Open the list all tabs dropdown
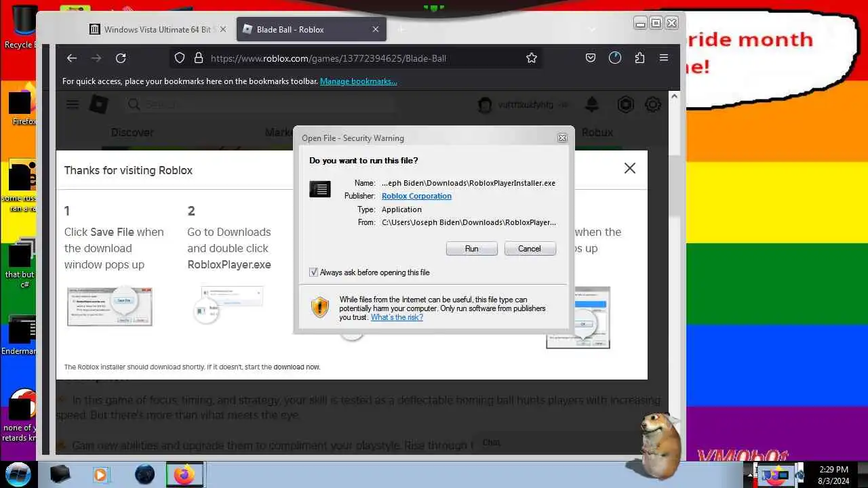The height and width of the screenshot is (488, 868). coord(591,30)
